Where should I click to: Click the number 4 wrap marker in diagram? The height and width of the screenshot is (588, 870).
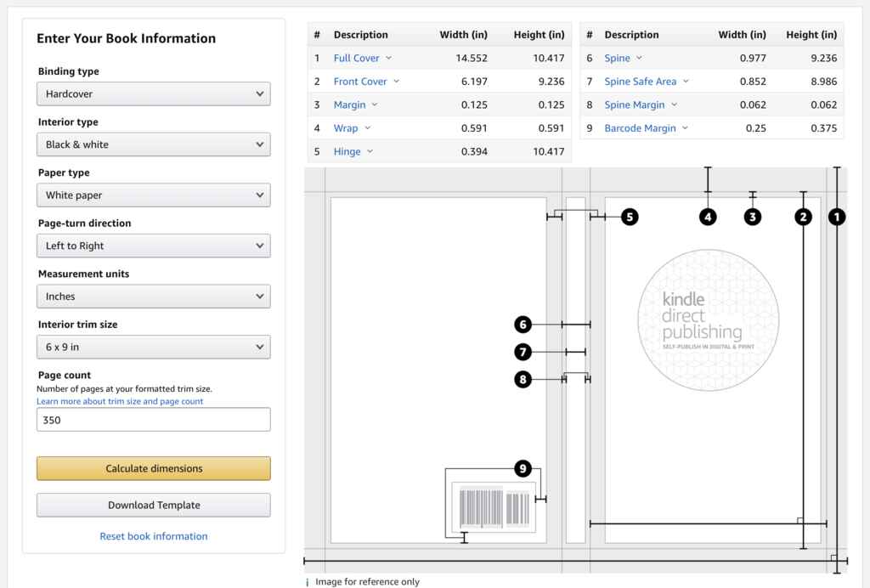[x=708, y=217]
